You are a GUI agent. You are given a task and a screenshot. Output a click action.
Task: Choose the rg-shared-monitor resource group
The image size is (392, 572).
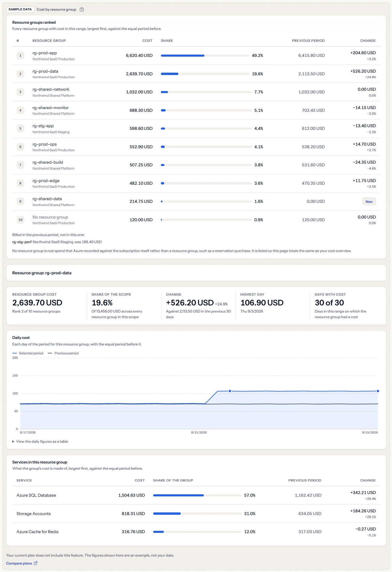pos(51,108)
